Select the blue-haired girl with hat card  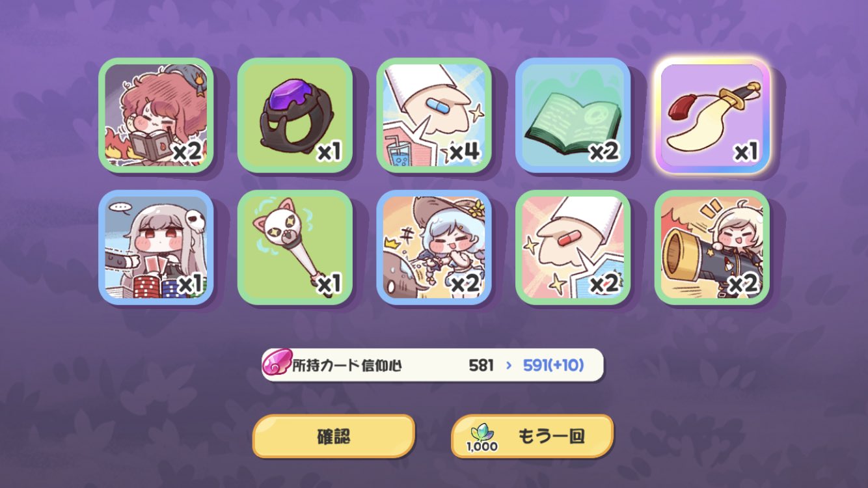click(x=434, y=247)
